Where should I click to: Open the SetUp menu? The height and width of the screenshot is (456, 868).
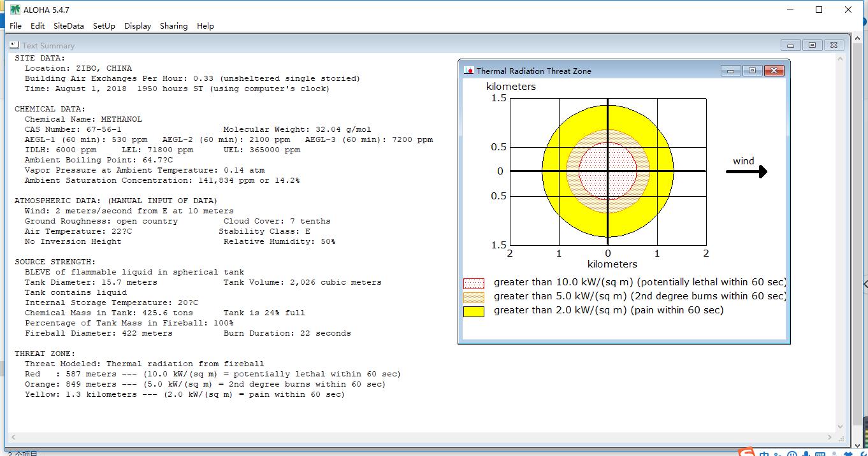point(104,26)
